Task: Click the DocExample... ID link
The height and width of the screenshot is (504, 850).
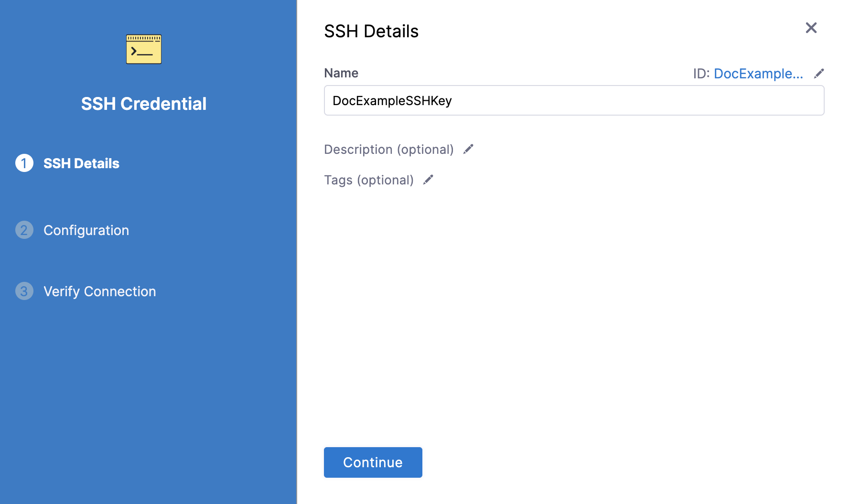Action: coord(758,74)
